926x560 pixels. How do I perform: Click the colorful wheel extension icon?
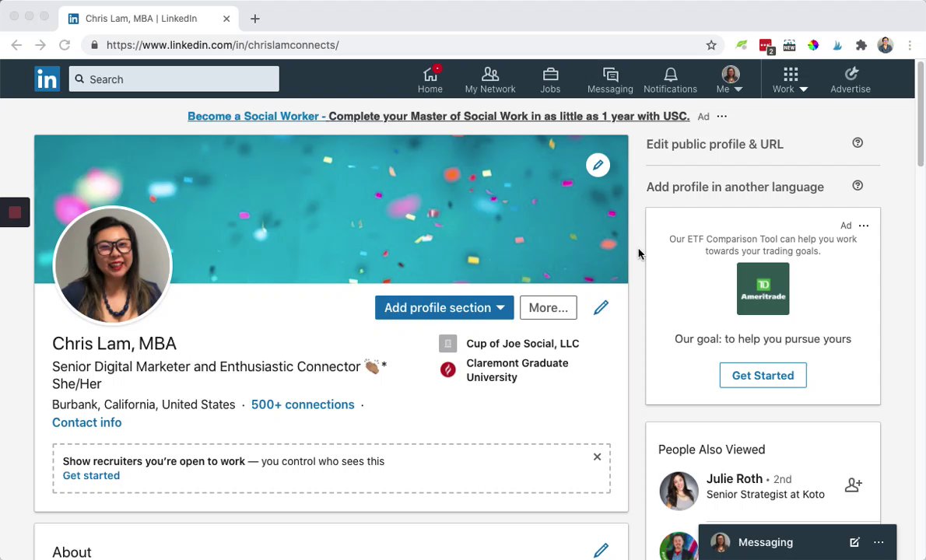813,45
